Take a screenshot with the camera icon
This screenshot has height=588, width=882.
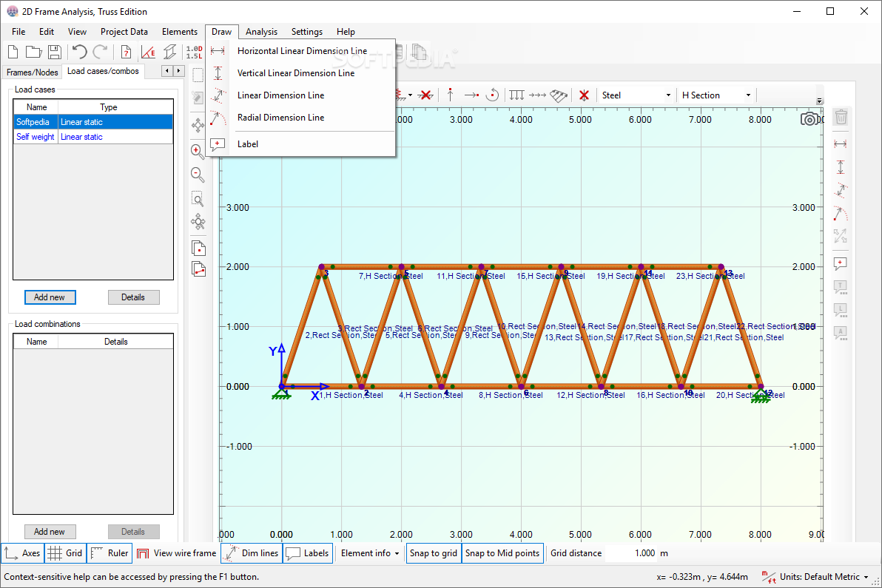809,118
